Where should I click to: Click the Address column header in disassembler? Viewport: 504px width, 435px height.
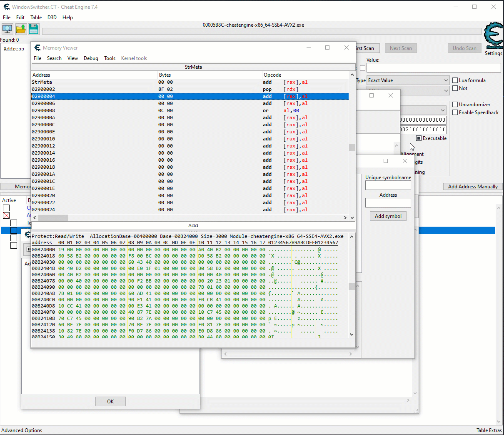(94, 75)
